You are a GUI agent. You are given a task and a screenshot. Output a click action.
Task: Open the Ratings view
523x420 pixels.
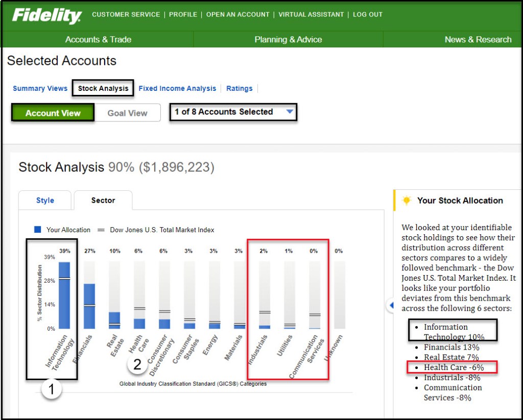point(239,88)
